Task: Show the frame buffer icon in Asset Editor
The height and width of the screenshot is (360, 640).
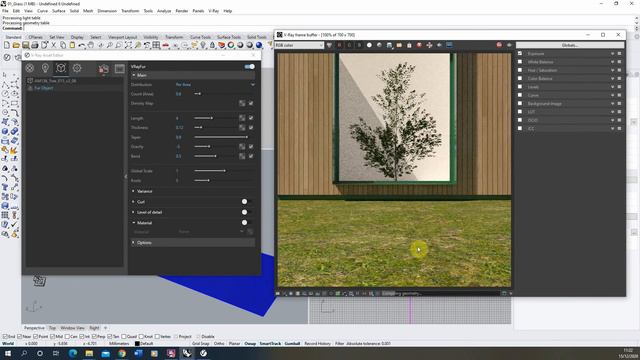Action: click(x=120, y=69)
